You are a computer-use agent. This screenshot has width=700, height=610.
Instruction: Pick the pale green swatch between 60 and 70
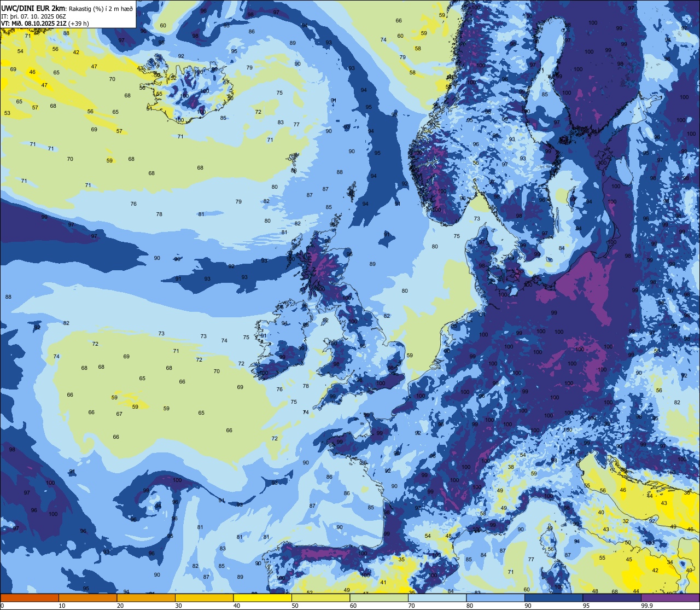tap(379, 597)
